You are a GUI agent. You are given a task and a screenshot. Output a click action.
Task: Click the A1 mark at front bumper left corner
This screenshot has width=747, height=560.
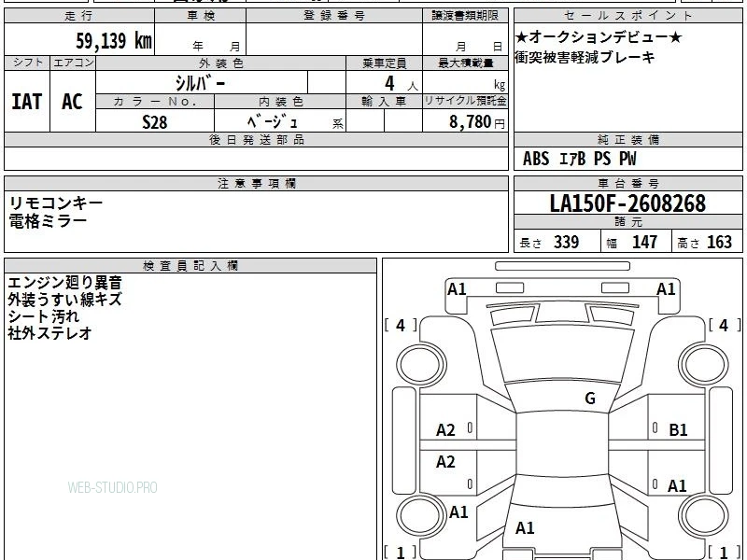tap(457, 288)
